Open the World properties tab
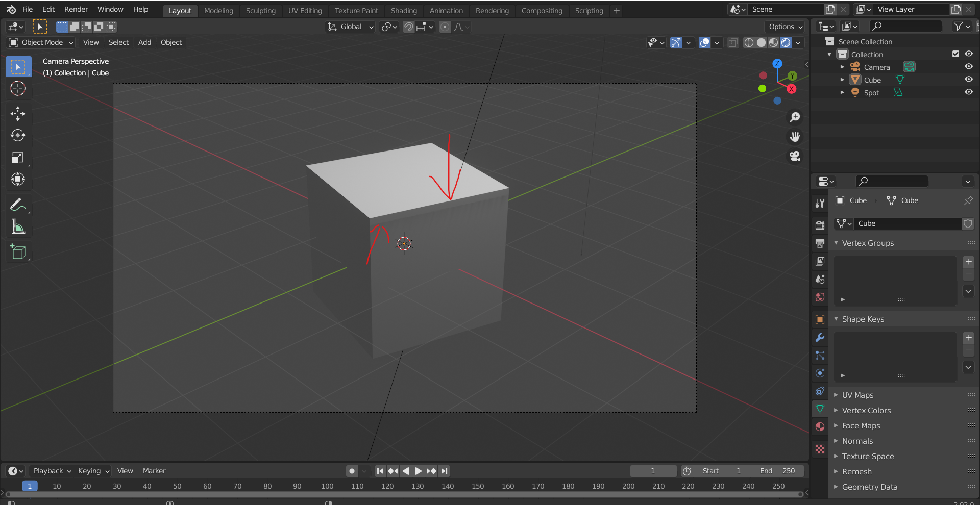 [x=820, y=297]
